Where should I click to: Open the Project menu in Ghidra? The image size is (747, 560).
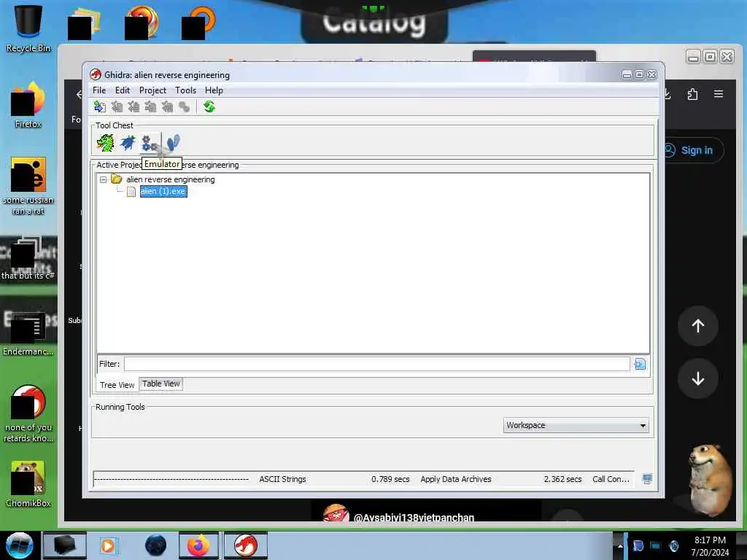[152, 90]
